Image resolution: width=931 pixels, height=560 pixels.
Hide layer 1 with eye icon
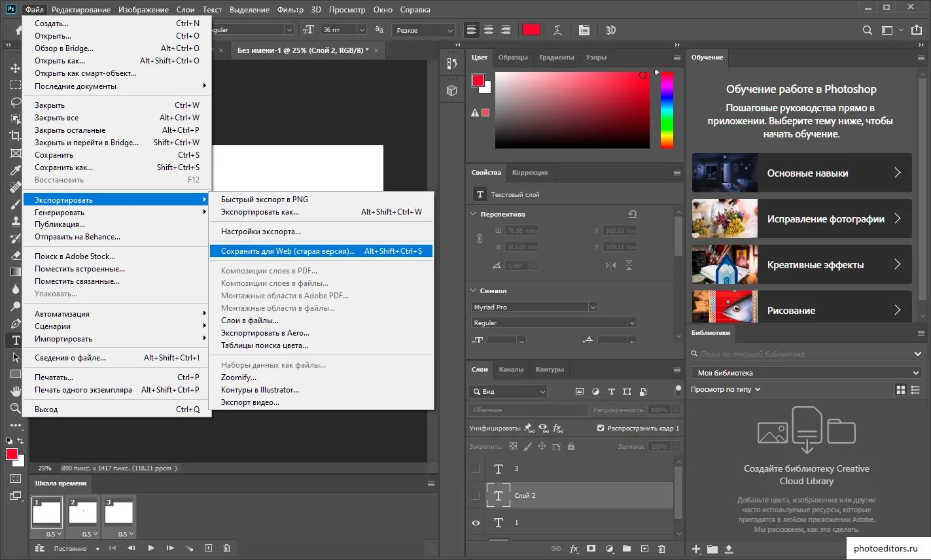(x=476, y=523)
